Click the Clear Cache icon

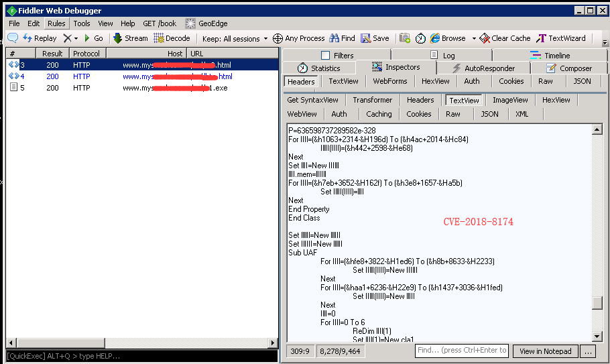[485, 38]
